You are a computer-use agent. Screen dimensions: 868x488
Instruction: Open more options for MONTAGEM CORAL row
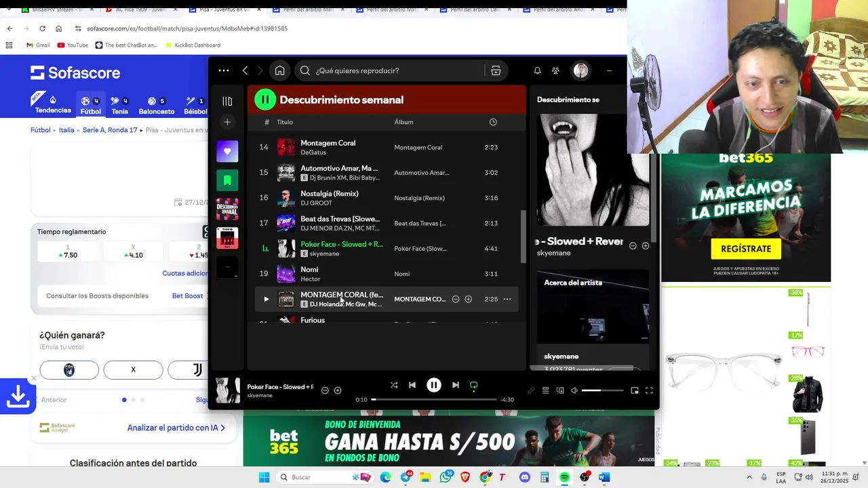(x=507, y=299)
